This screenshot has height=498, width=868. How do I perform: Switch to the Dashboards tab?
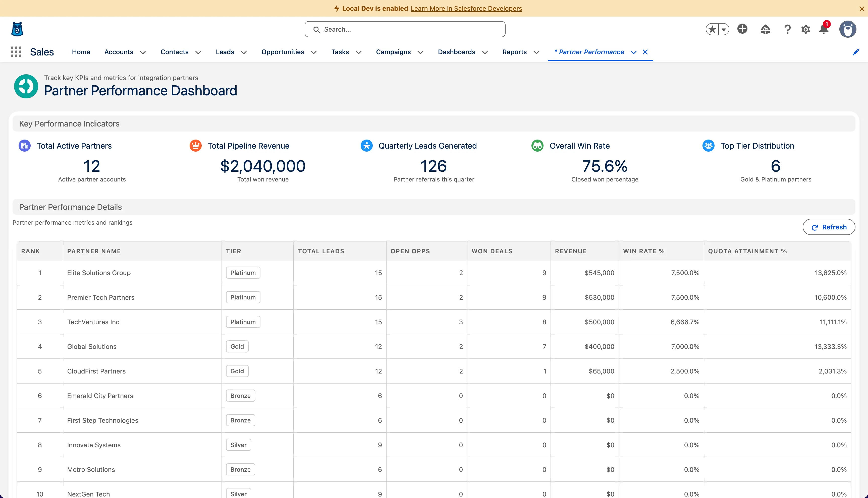tap(456, 52)
